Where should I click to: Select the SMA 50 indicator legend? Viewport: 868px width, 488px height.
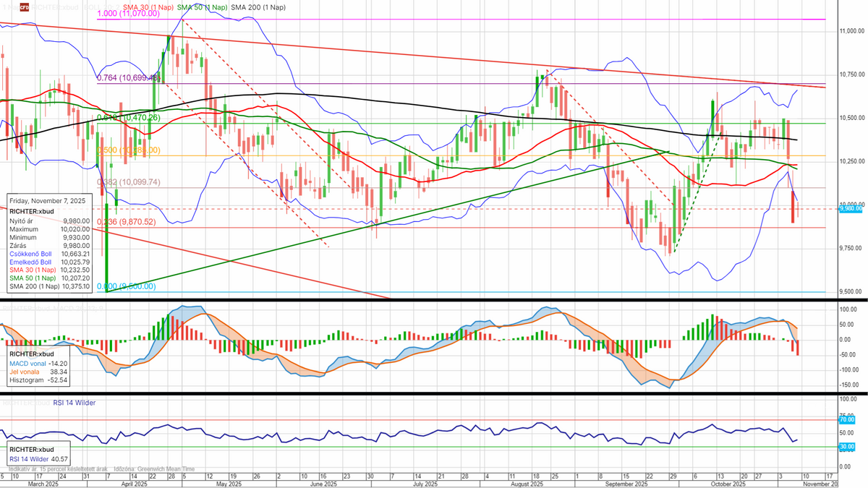[203, 7]
